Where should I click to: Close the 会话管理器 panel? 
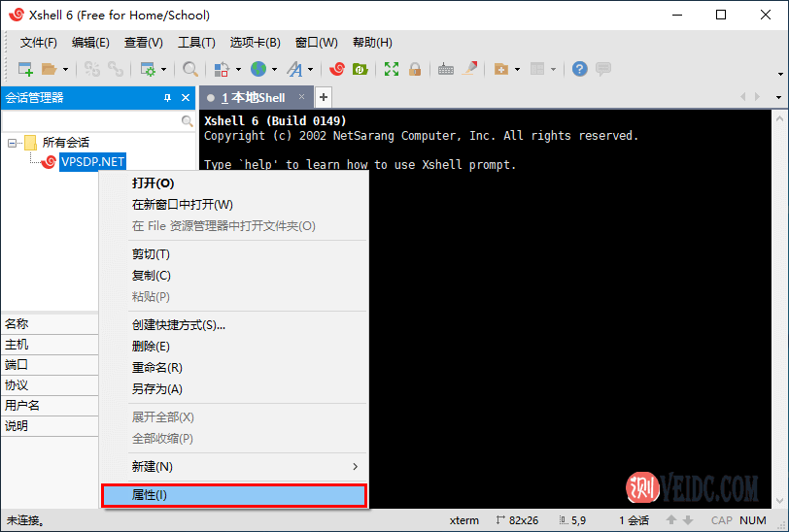[186, 97]
